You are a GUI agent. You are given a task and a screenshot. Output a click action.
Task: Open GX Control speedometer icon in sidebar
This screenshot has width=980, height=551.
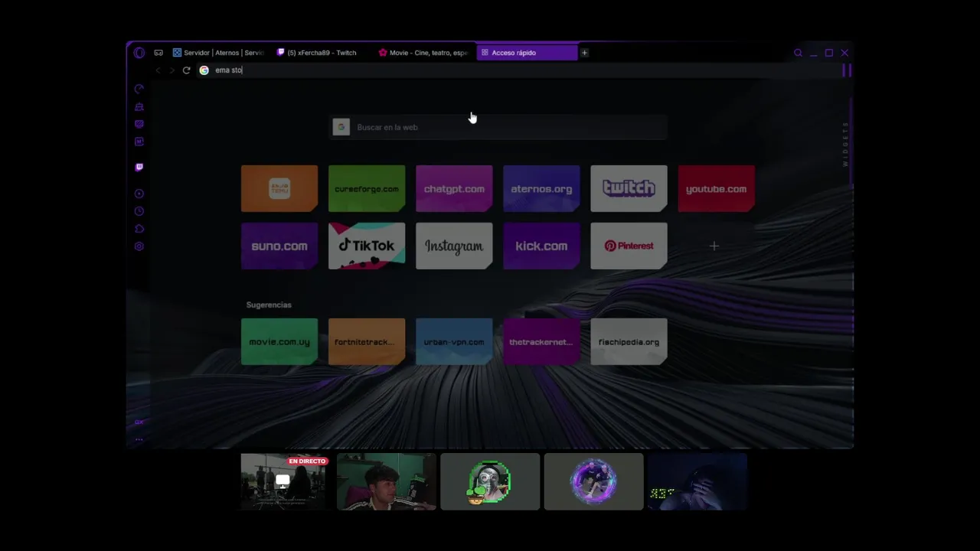pos(139,89)
